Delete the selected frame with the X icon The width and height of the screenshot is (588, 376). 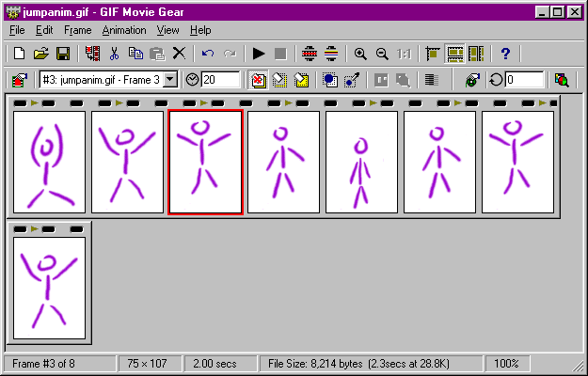click(x=179, y=55)
